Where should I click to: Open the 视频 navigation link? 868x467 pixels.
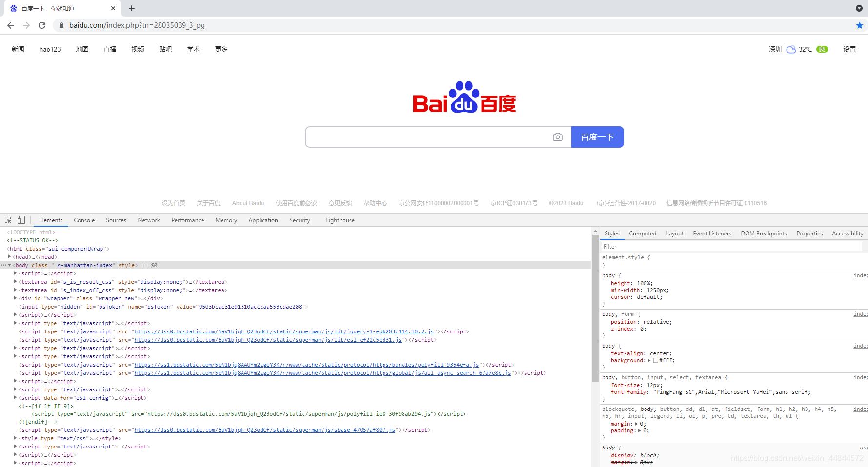tap(138, 49)
